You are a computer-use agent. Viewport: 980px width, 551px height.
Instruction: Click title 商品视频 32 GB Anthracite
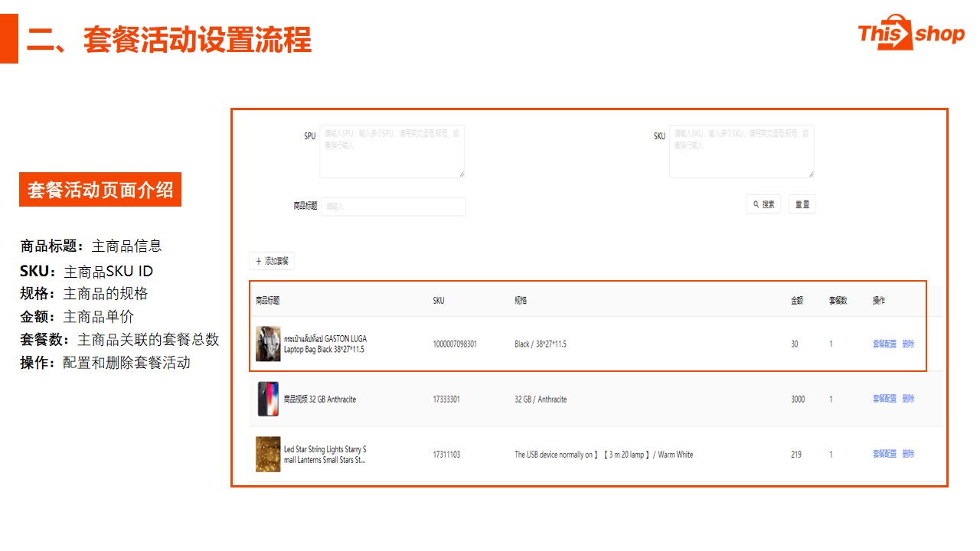[320, 399]
